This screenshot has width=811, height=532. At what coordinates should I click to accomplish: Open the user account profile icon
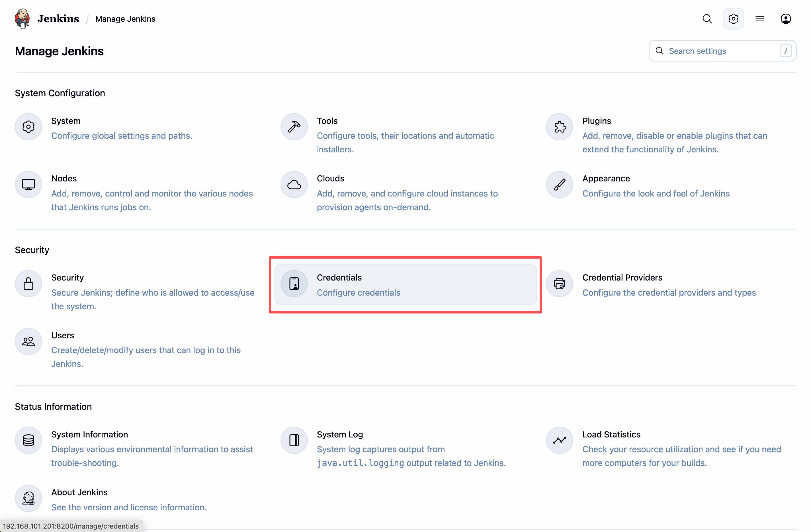click(785, 19)
